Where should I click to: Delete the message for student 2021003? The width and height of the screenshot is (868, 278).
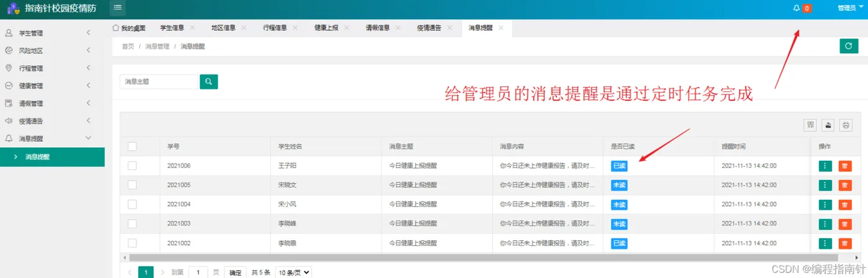coord(844,224)
